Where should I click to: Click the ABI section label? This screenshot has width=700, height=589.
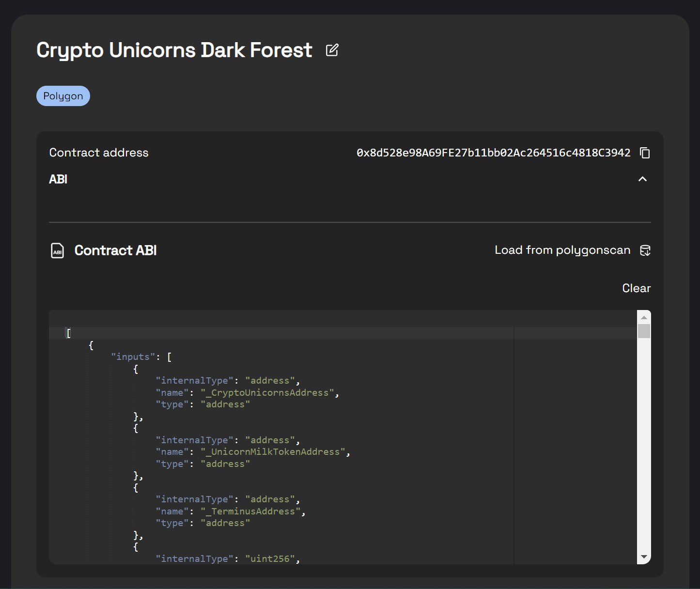click(x=58, y=179)
